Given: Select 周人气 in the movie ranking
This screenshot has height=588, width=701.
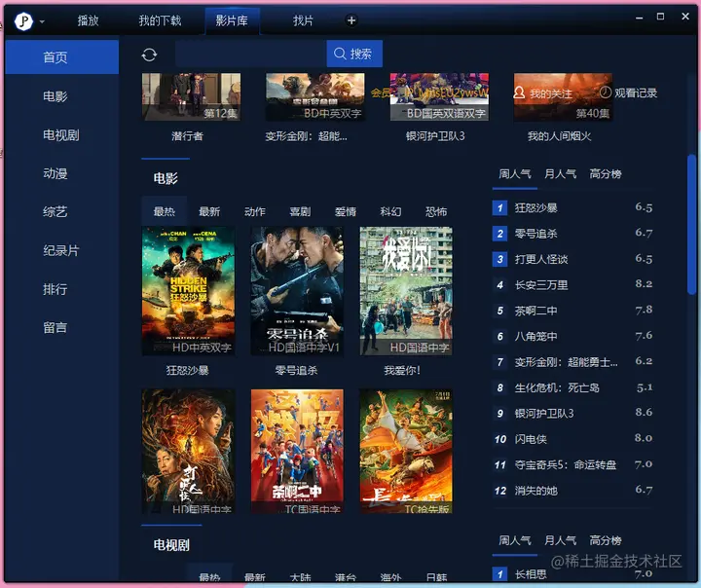Looking at the screenshot, I should tap(515, 174).
